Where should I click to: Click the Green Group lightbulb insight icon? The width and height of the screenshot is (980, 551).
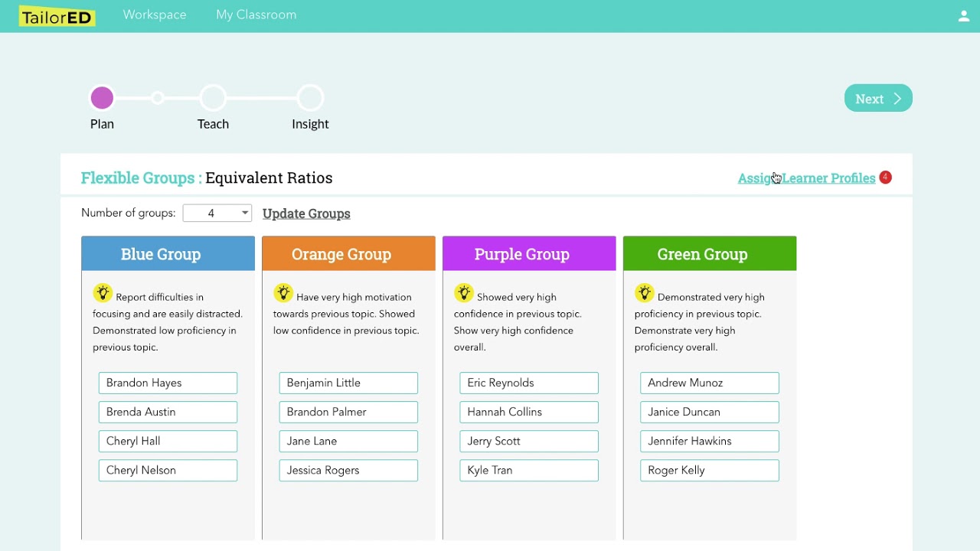click(645, 294)
